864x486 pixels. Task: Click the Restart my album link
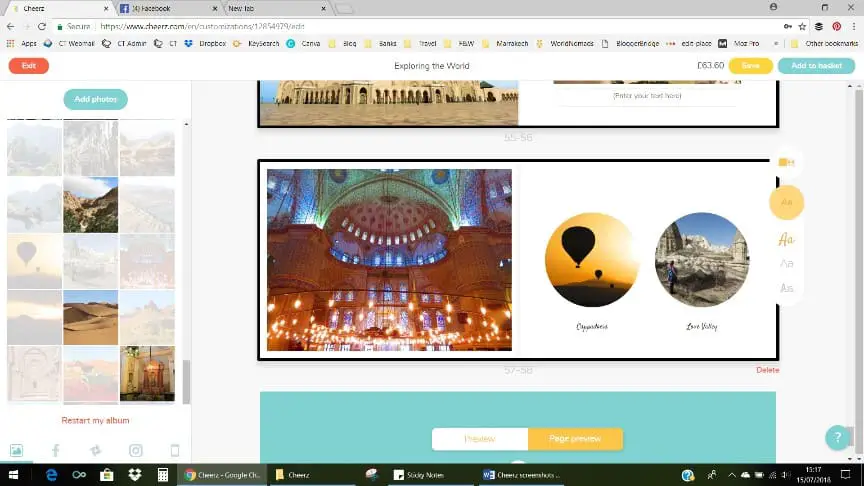click(95, 420)
